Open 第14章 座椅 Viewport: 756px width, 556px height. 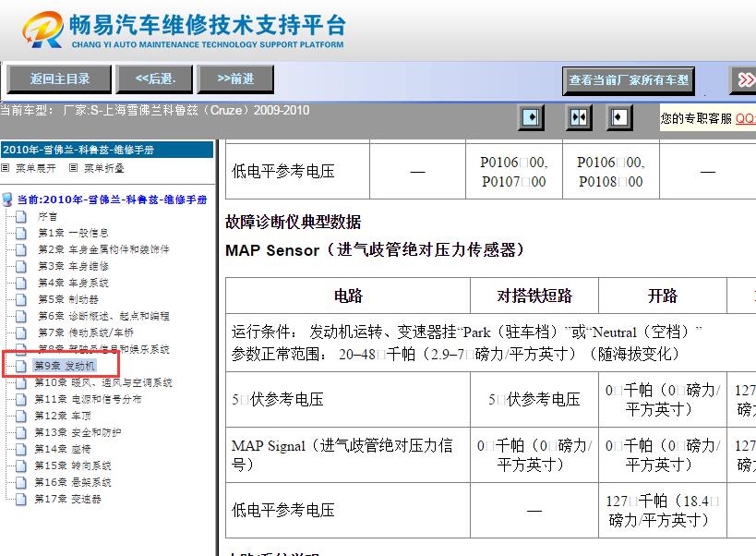pyautogui.click(x=62, y=449)
